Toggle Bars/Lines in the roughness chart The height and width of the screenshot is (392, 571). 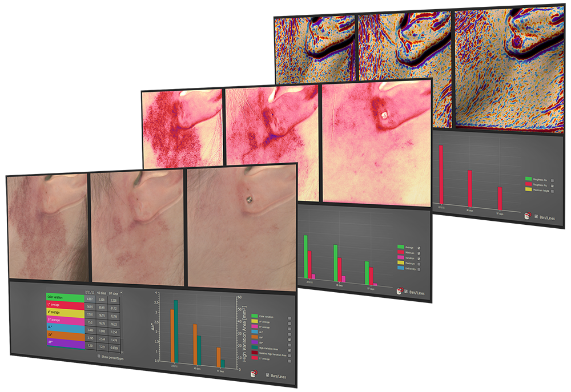[536, 217]
